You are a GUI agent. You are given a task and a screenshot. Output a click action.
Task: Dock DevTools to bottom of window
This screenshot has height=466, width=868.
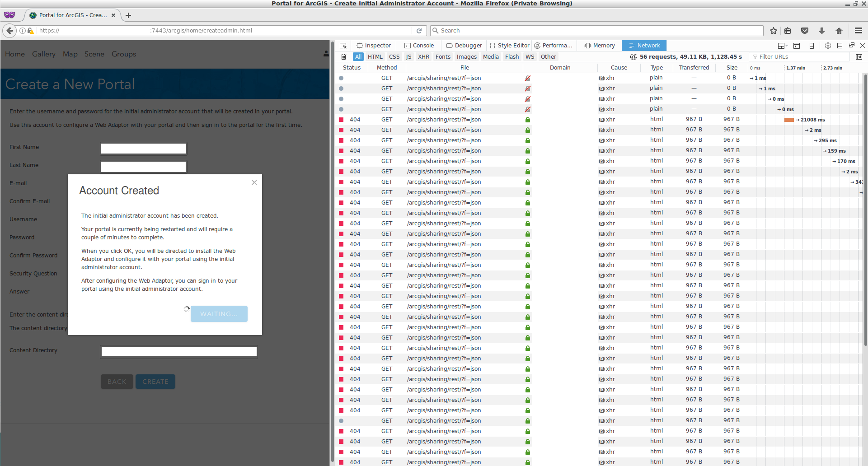click(x=840, y=46)
